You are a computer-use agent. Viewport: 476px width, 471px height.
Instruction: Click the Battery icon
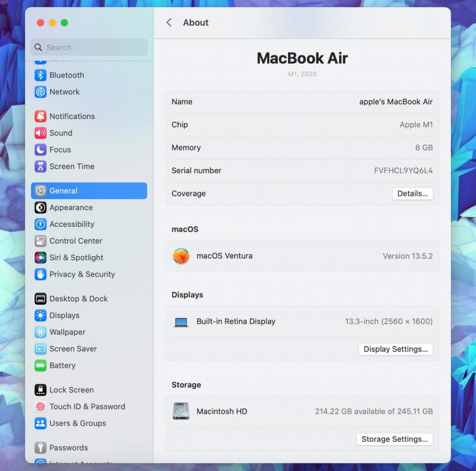(x=40, y=366)
